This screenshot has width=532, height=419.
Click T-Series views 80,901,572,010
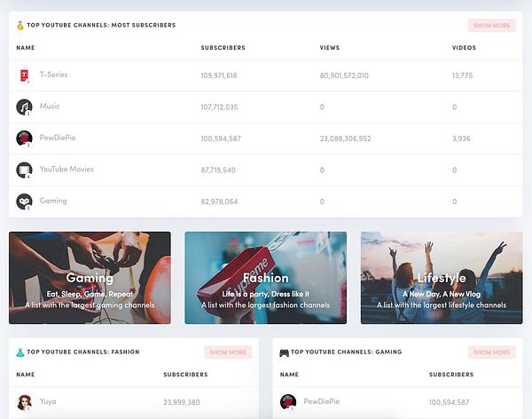click(344, 75)
